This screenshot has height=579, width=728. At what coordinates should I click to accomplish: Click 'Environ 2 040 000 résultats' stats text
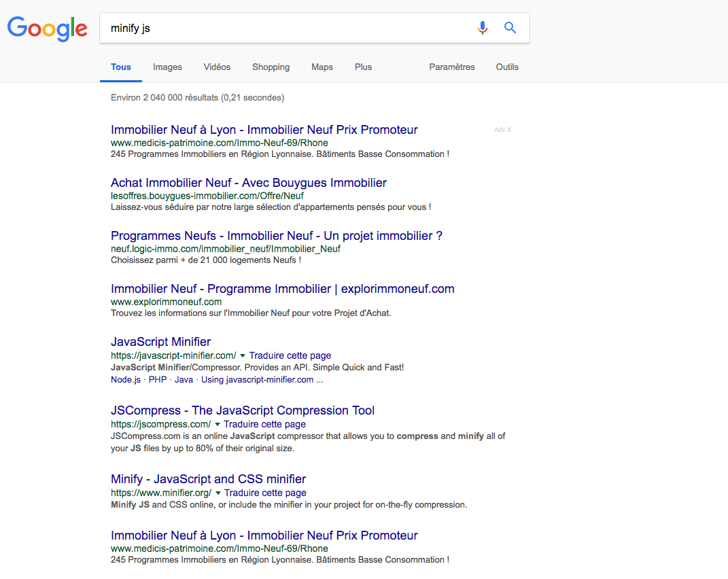(x=197, y=97)
